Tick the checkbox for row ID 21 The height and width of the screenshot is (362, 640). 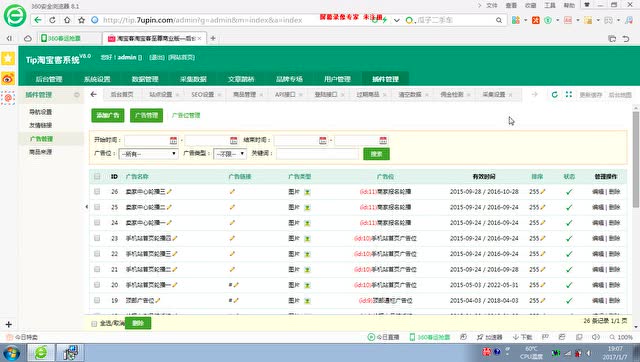click(97, 269)
